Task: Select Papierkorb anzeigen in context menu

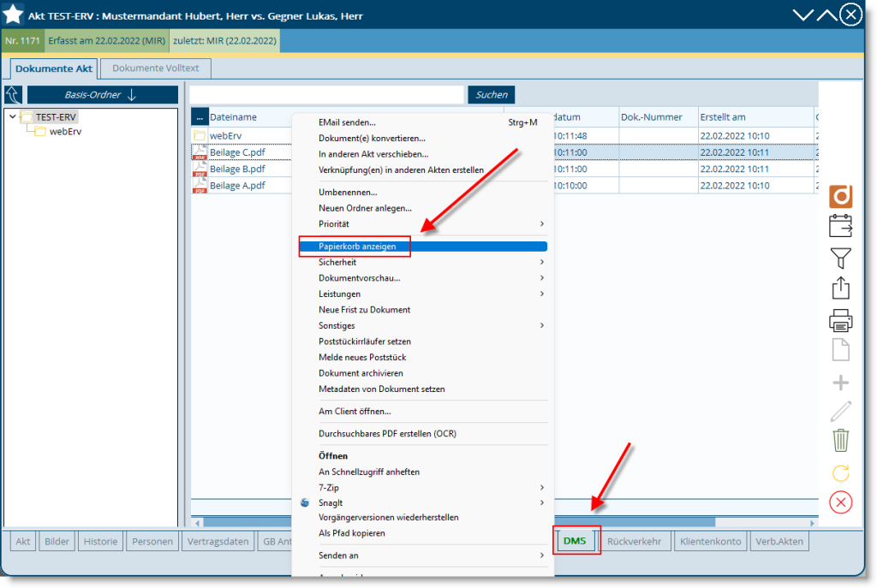Action: tap(357, 246)
